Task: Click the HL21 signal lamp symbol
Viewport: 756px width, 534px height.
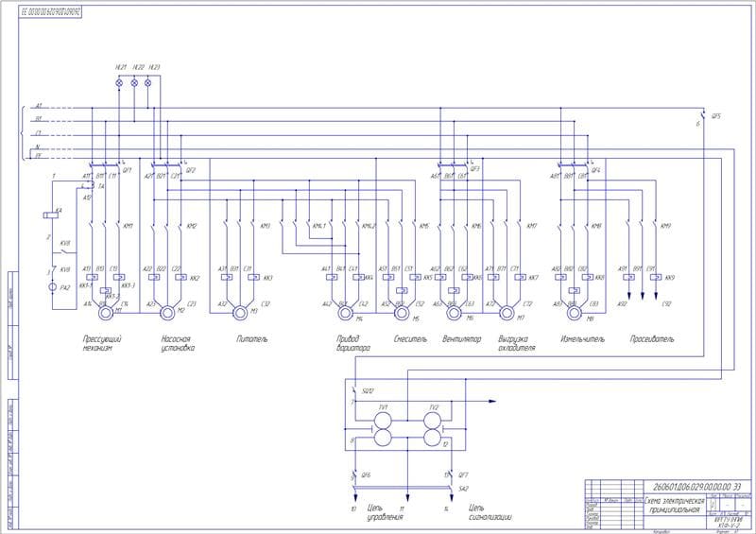Action: (120, 83)
